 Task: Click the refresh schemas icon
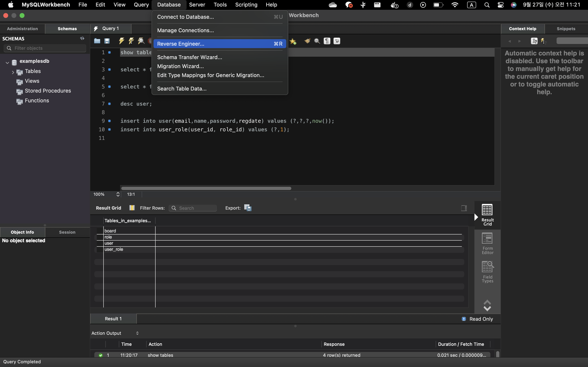[x=82, y=38]
